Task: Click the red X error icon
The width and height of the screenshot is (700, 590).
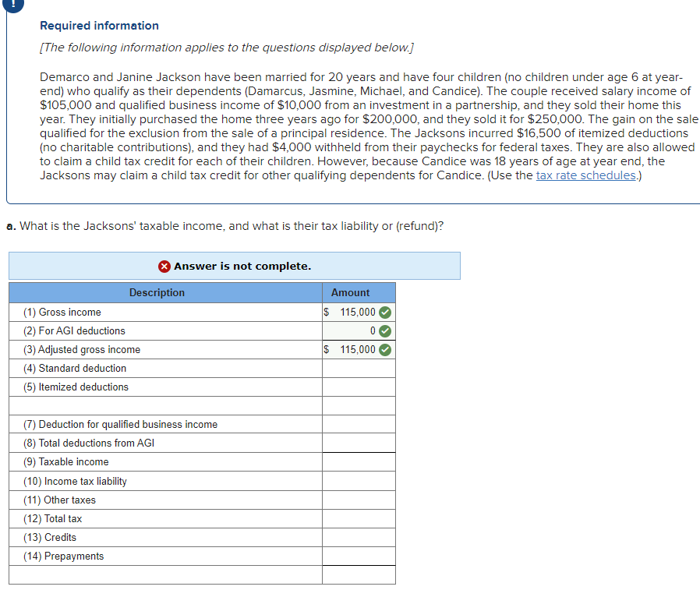Action: pos(164,266)
